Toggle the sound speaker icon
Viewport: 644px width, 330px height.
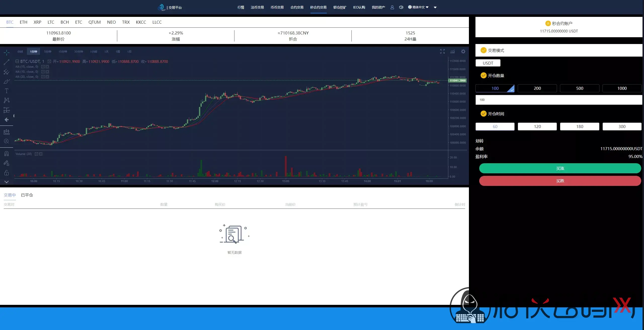point(401,7)
